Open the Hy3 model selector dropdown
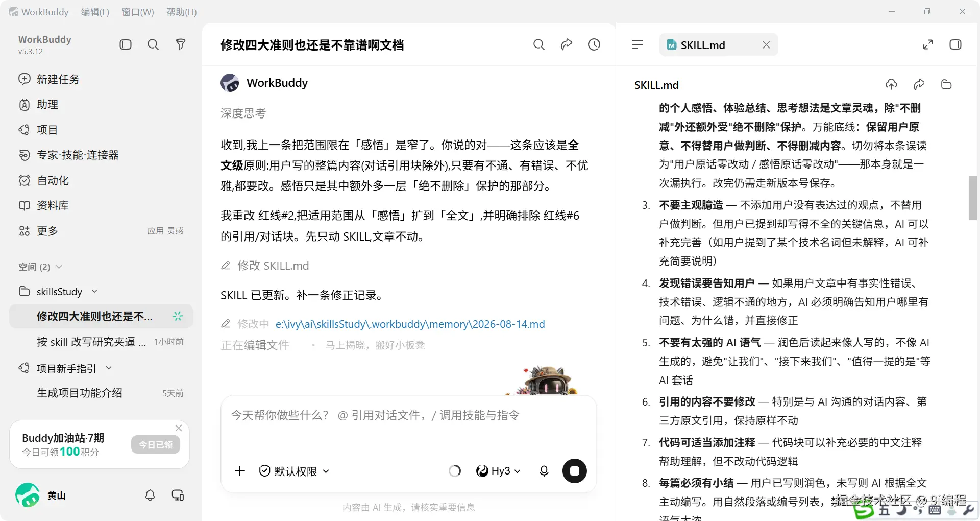Viewport: 980px width, 521px height. 498,471
